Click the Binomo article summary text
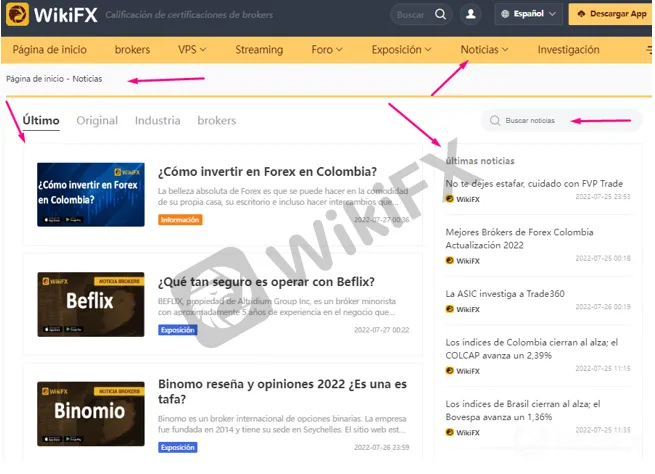This screenshot has width=655, height=474. click(x=282, y=424)
